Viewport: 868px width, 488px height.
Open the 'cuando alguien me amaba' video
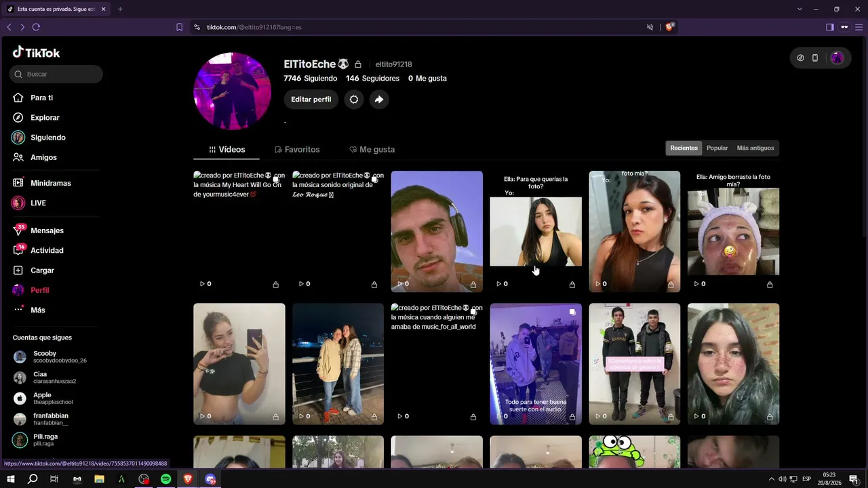437,364
